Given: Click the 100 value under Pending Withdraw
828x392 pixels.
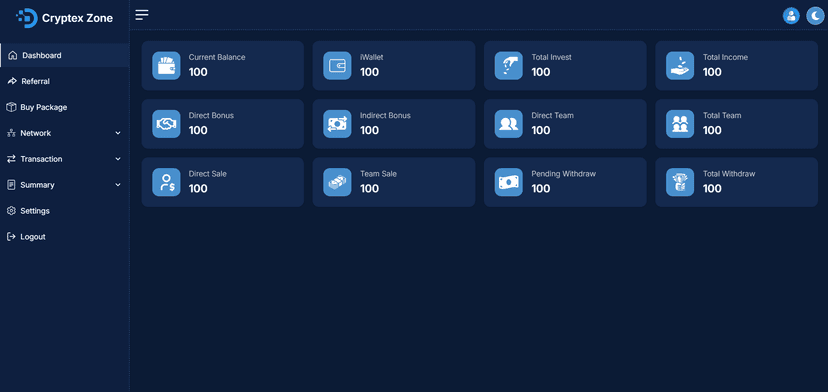Looking at the screenshot, I should coord(541,188).
